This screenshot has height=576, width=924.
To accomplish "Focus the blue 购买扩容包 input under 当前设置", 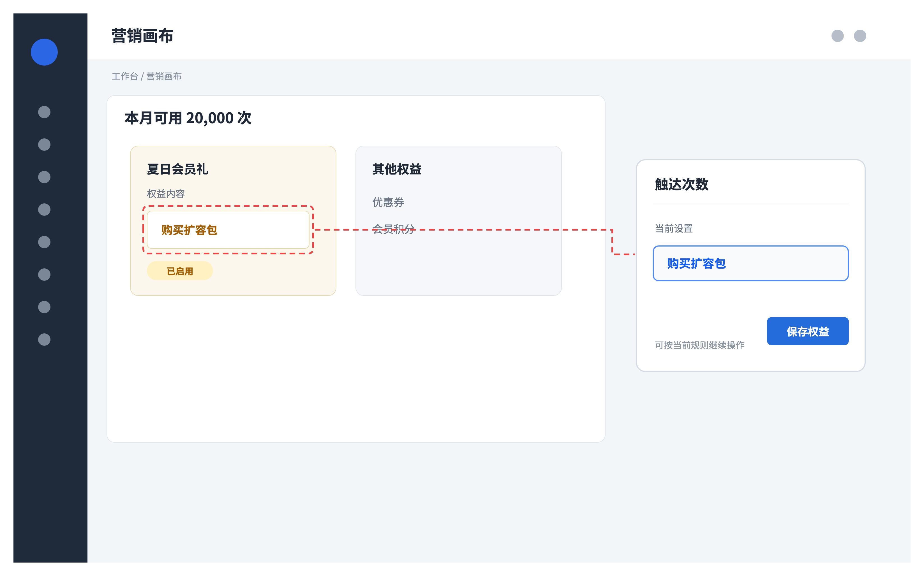I will (x=750, y=263).
